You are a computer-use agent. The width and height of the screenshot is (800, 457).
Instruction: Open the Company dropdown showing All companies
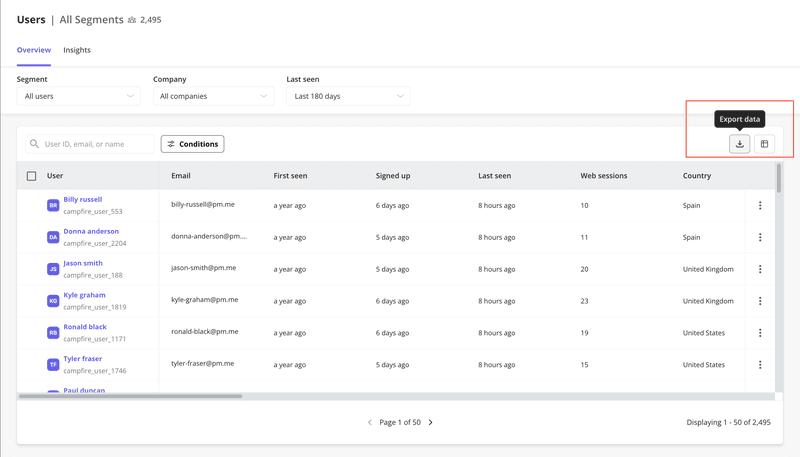(213, 96)
